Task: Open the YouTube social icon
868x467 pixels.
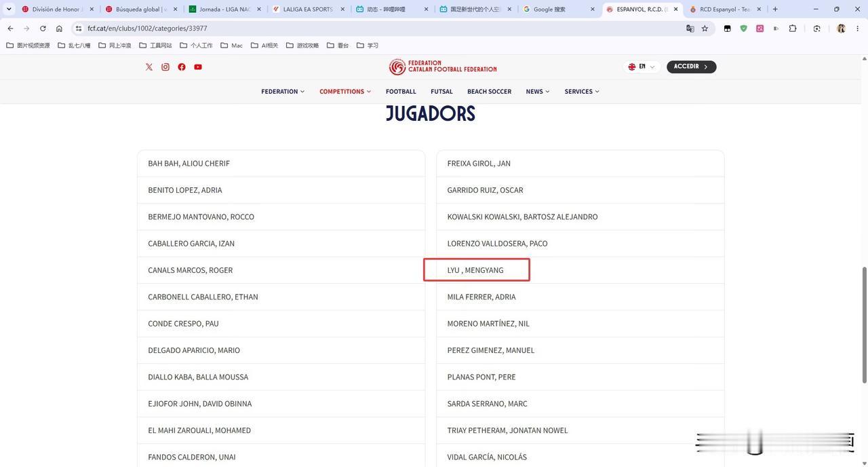Action: point(198,67)
